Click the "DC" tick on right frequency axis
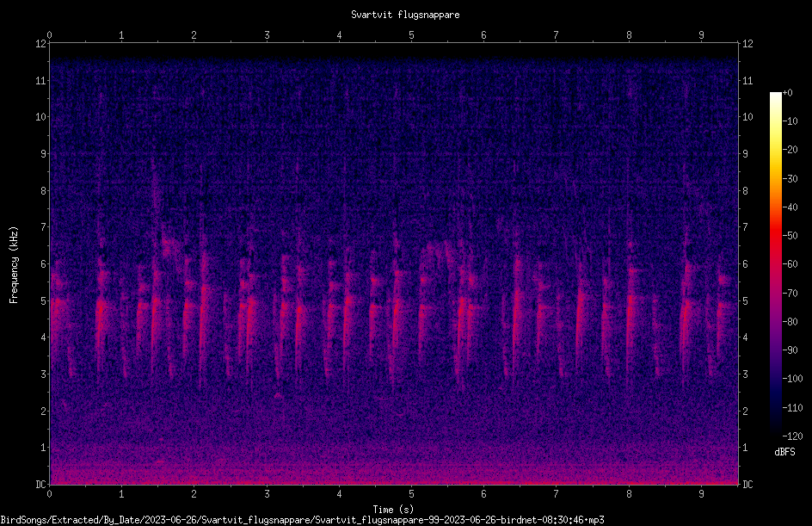This screenshot has width=812, height=526. coord(747,485)
